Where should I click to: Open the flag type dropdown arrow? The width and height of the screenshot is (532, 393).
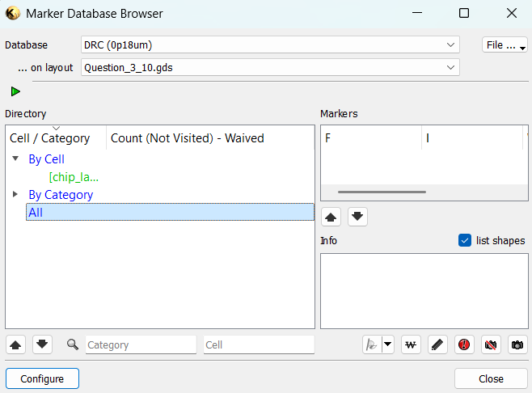(388, 344)
